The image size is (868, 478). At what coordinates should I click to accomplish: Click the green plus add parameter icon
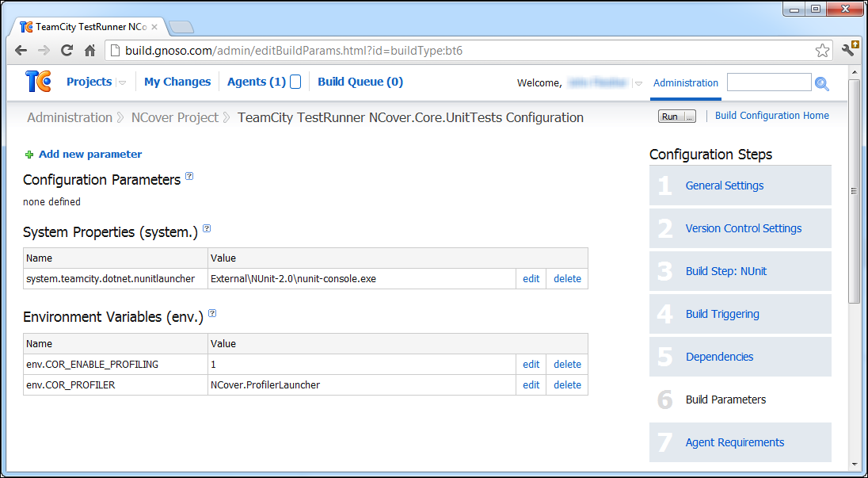tap(29, 155)
